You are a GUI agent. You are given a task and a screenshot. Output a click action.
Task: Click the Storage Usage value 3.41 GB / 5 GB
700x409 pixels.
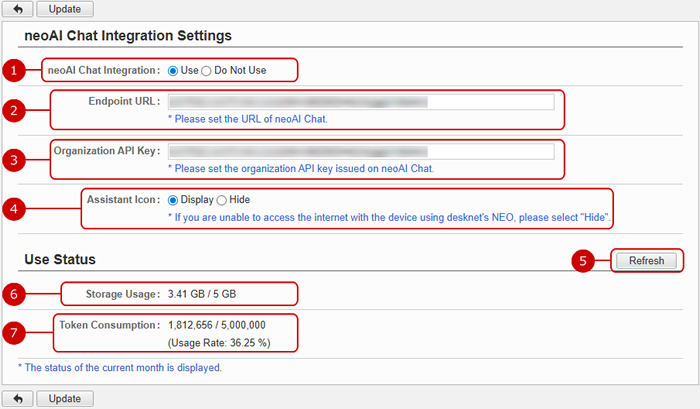point(202,294)
